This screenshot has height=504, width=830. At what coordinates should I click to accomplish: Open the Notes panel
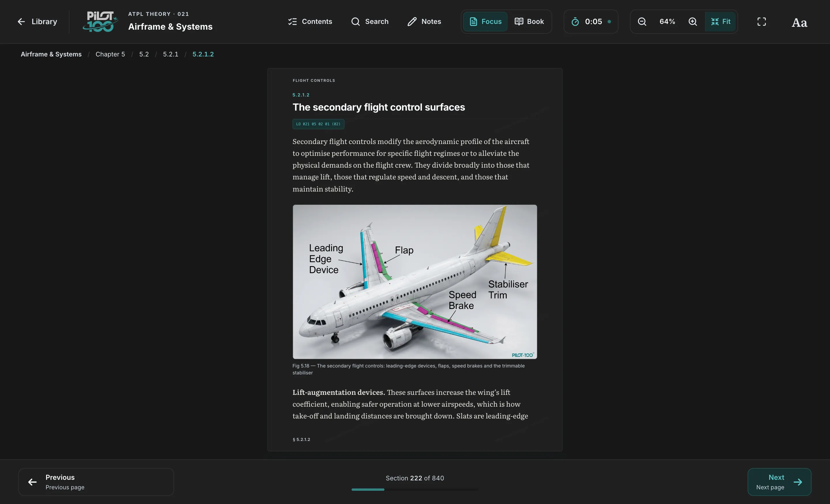(x=424, y=22)
